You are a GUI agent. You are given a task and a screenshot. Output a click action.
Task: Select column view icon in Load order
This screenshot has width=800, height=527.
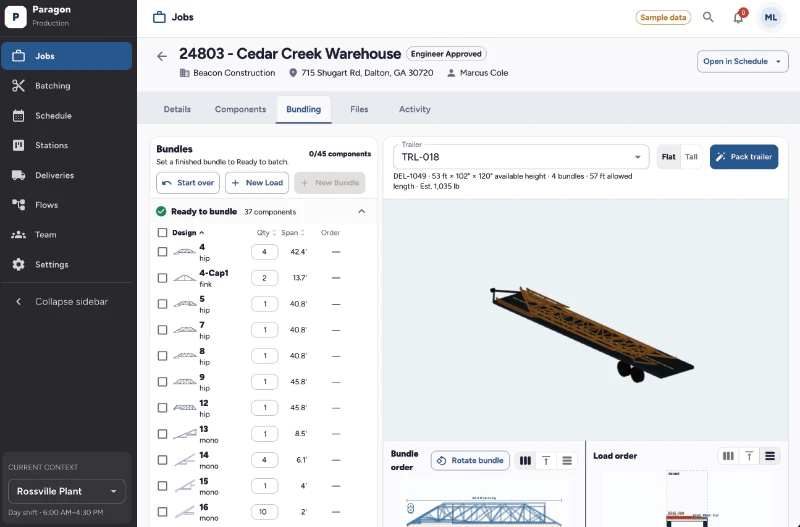coord(728,456)
